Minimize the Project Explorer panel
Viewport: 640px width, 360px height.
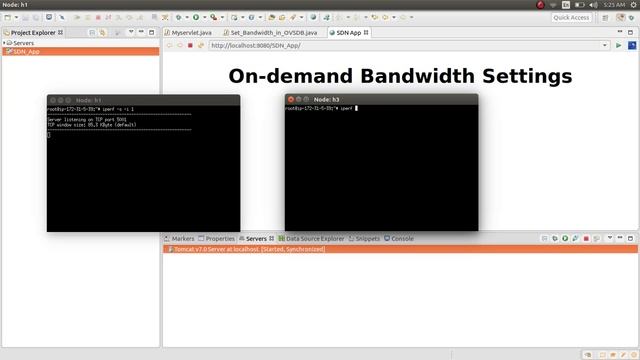141,32
